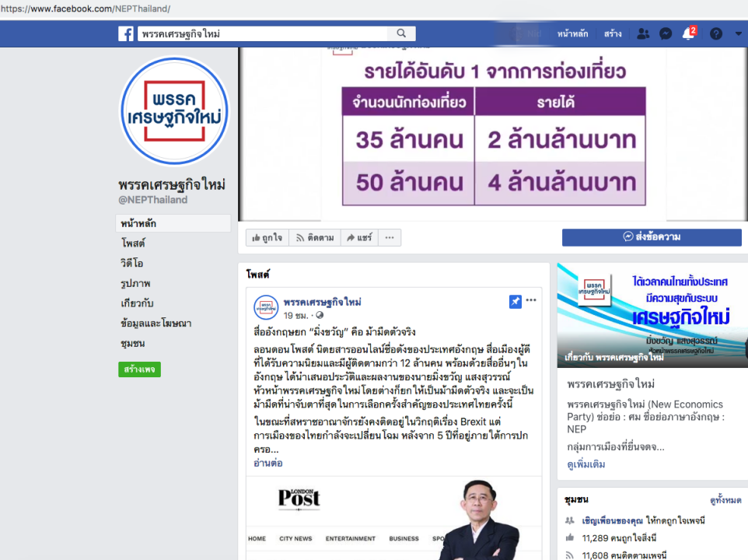Toggle the ติดตาม follow button
The image size is (748, 560).
[315, 237]
